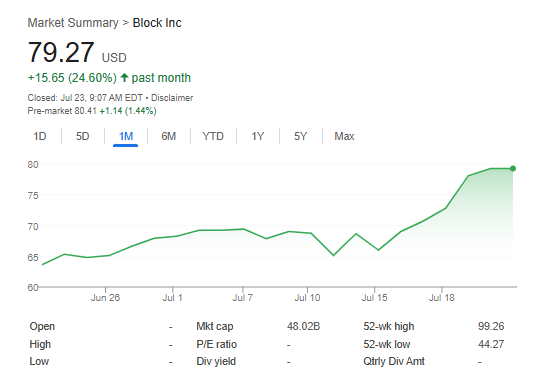Click the Mkt cap value 48.02B

303,326
